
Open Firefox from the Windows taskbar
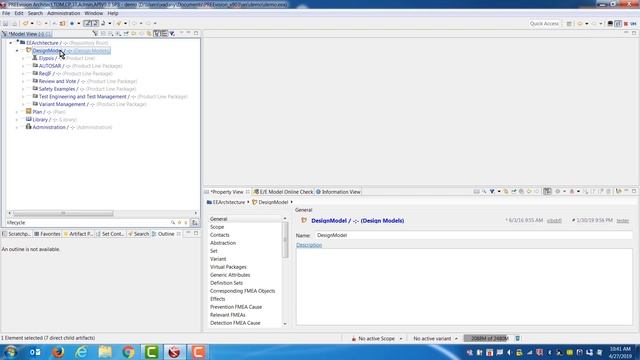[x=58, y=352]
